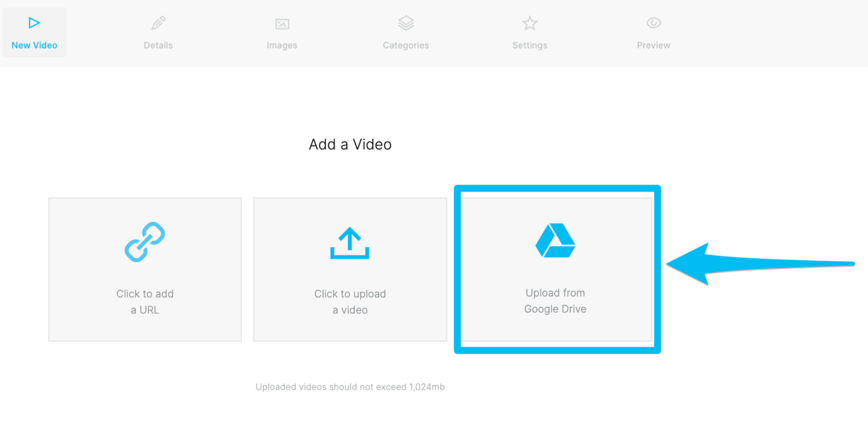
Task: Click the Categories layers icon
Action: tap(406, 23)
